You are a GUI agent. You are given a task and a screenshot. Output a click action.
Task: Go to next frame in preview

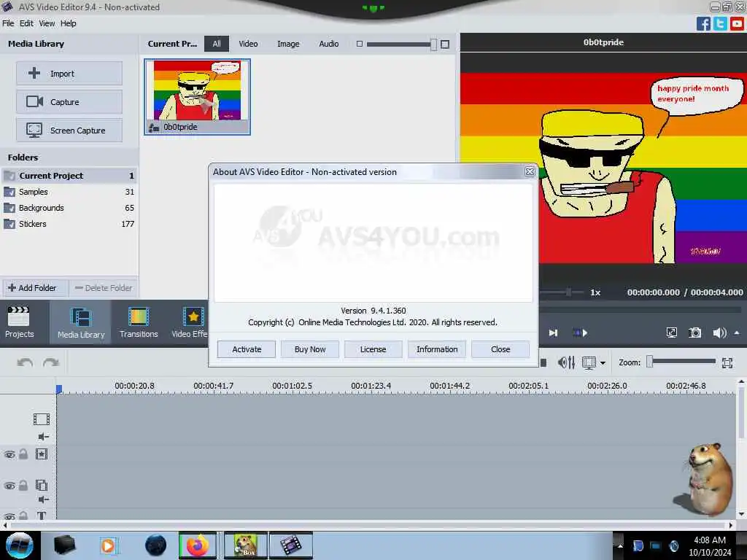pyautogui.click(x=553, y=332)
